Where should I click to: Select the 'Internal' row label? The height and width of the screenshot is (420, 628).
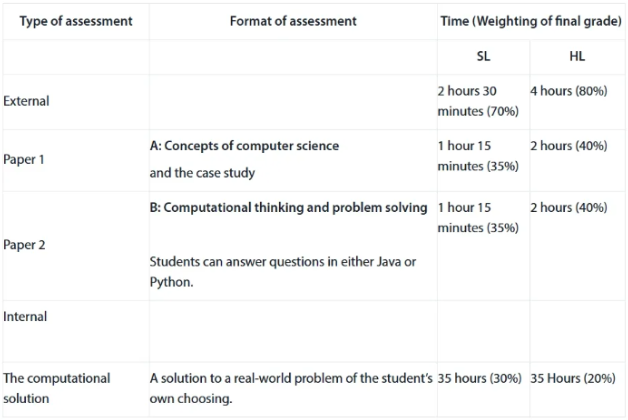point(25,317)
